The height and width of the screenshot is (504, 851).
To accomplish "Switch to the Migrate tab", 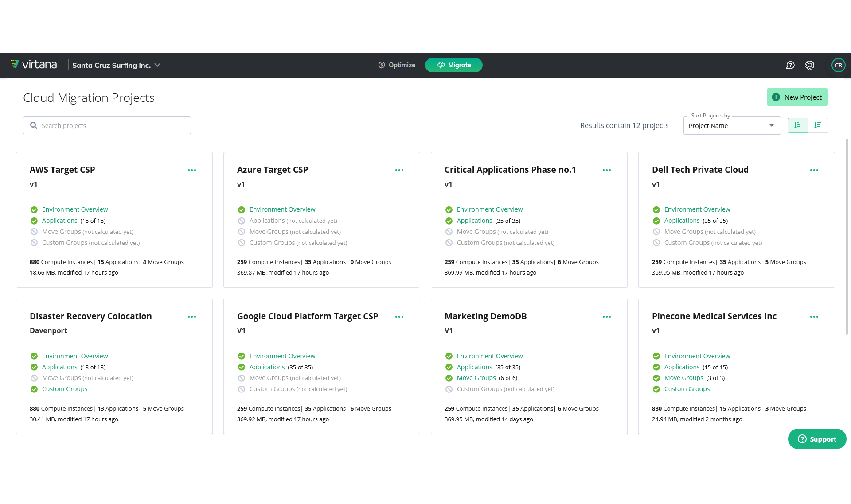I will [x=454, y=65].
